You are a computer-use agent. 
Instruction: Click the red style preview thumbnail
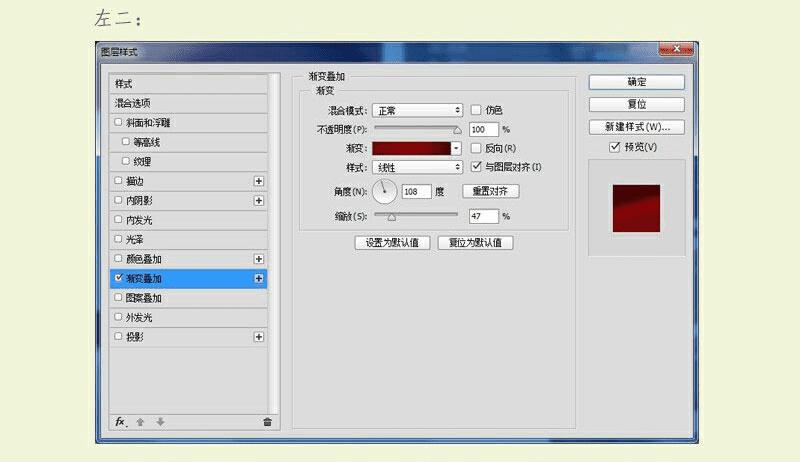pos(636,208)
